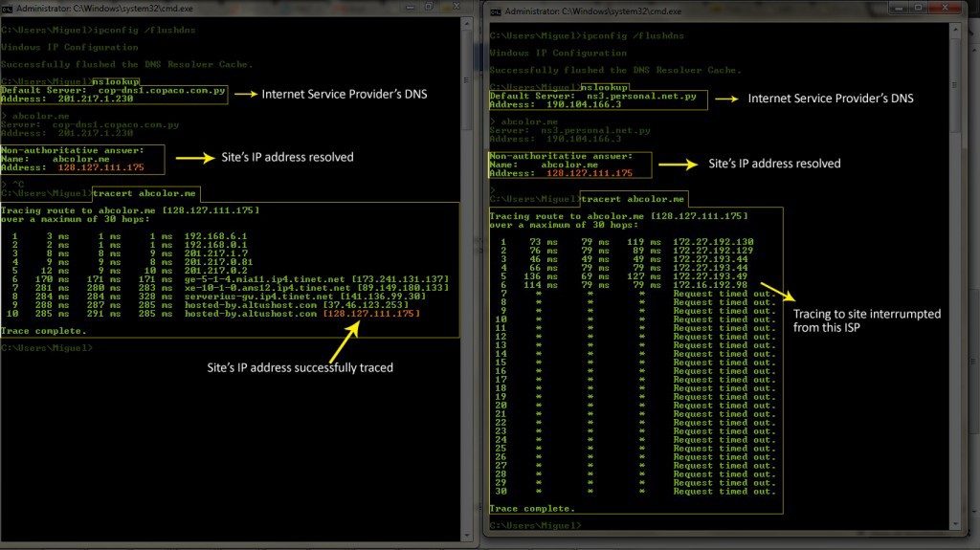Close the left cmd.exe window
The width and height of the screenshot is (980, 550).
(x=457, y=7)
